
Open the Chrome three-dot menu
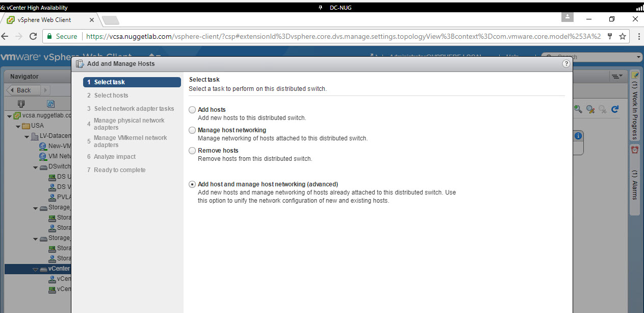pyautogui.click(x=638, y=37)
